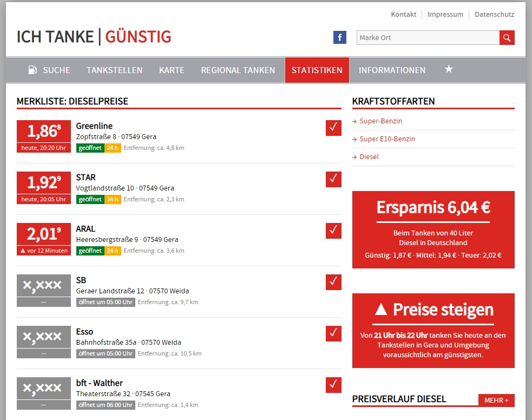
Task: Open the ARAL station name
Action: coord(86,229)
